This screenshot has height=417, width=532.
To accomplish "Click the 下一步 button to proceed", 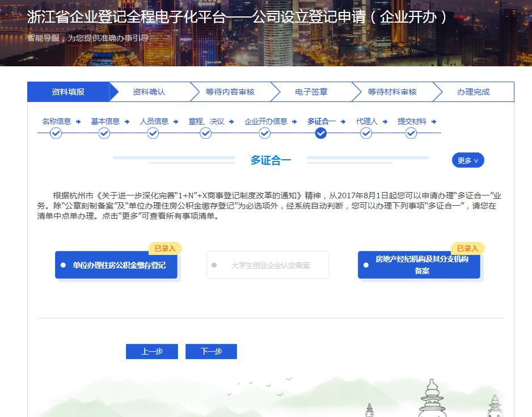I will pyautogui.click(x=211, y=351).
